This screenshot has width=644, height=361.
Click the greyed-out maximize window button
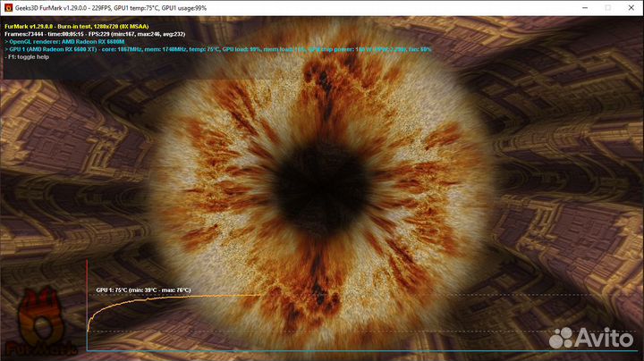pyautogui.click(x=608, y=8)
